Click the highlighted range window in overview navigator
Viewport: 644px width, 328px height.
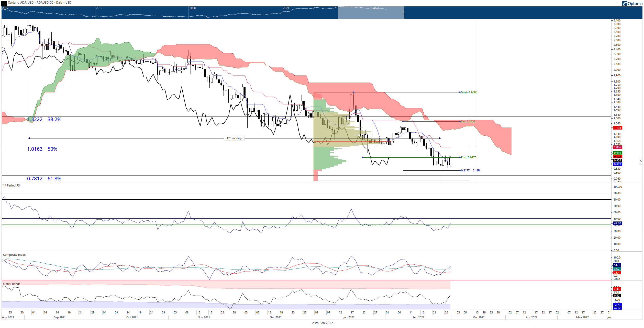(x=371, y=13)
